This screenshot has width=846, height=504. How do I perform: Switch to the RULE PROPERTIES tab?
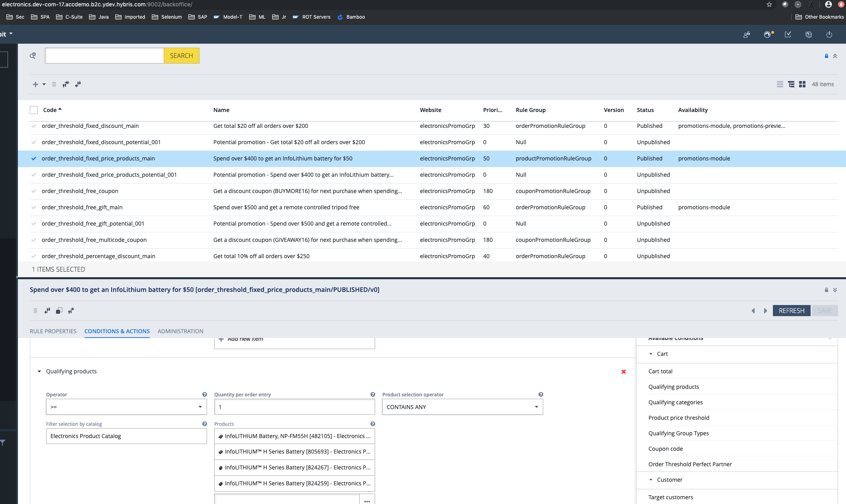coord(53,331)
